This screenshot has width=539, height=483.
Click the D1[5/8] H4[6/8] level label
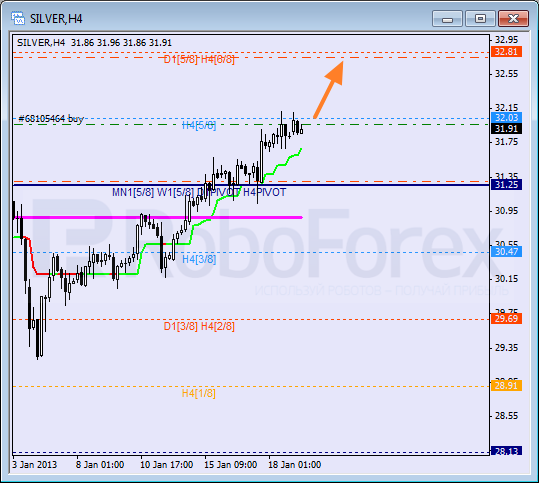click(x=199, y=59)
